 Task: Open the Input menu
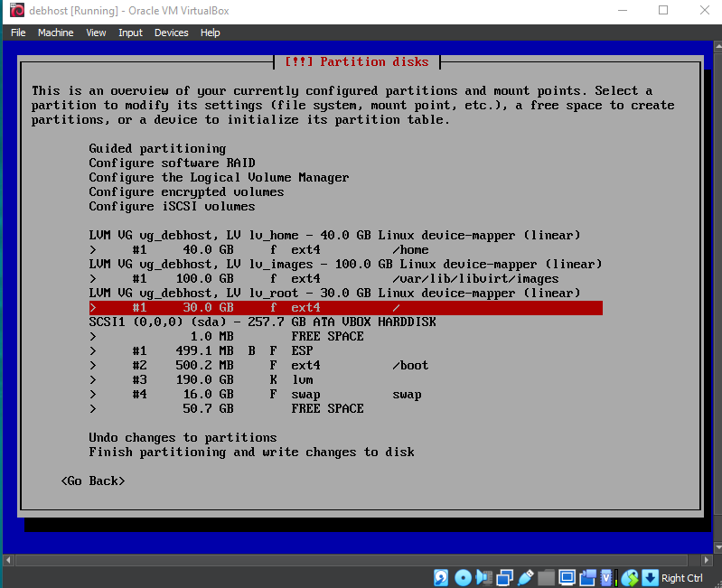[130, 33]
